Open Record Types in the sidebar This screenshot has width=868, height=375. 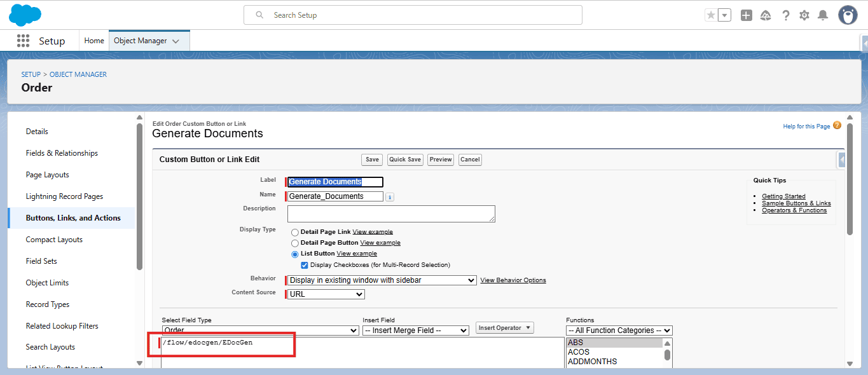point(48,304)
